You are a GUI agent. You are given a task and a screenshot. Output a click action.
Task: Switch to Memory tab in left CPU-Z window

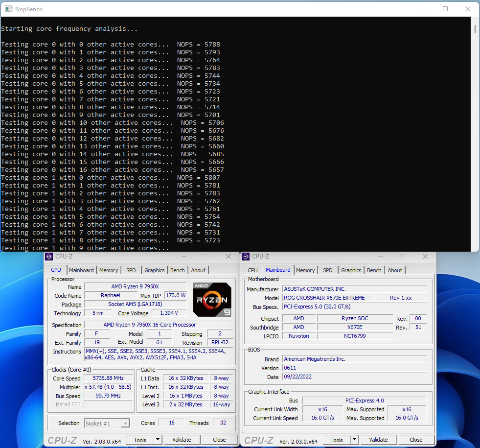pyautogui.click(x=109, y=270)
